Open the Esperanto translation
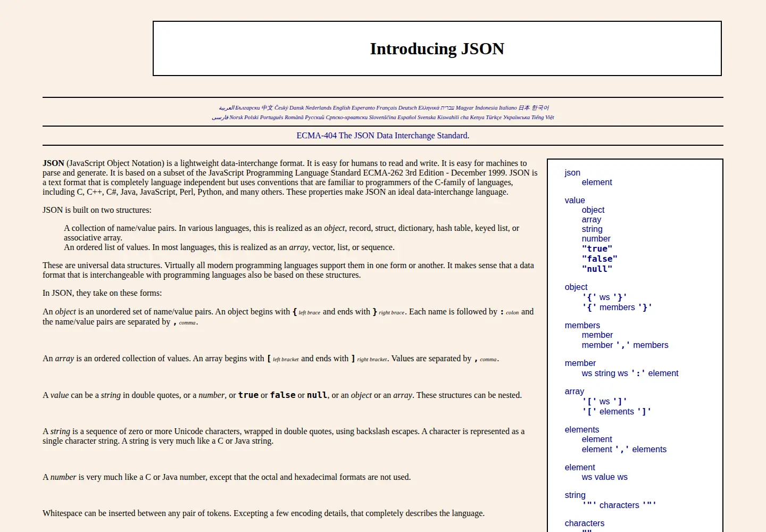The height and width of the screenshot is (532, 766). (x=363, y=107)
